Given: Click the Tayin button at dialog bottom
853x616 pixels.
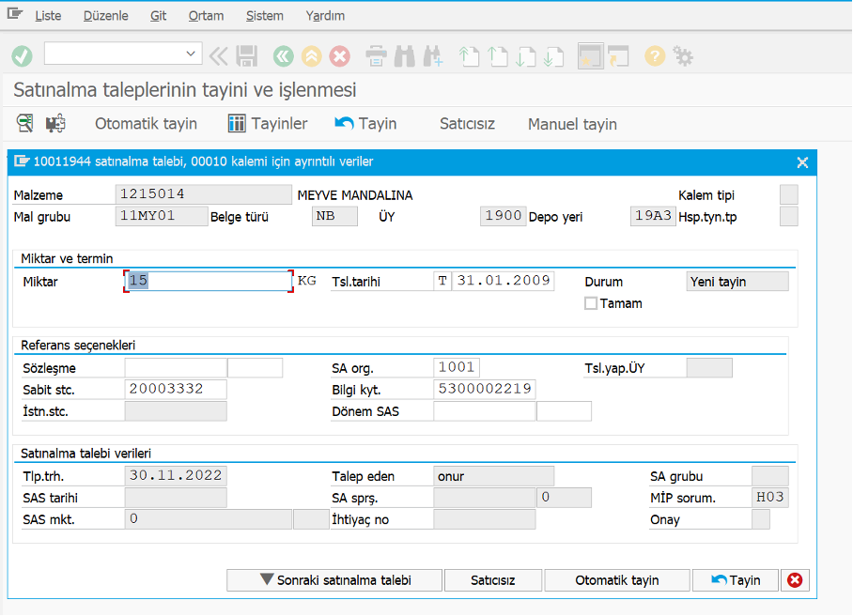Looking at the screenshot, I should coord(736,580).
